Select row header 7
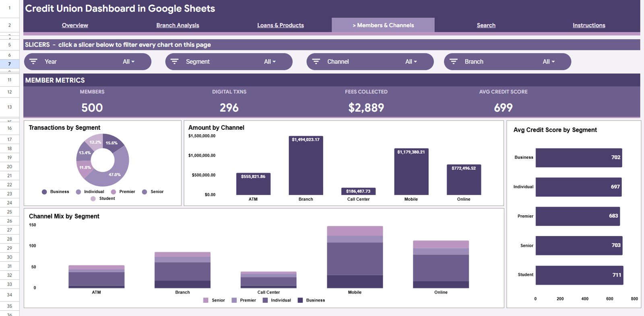644x316 pixels. (x=10, y=64)
